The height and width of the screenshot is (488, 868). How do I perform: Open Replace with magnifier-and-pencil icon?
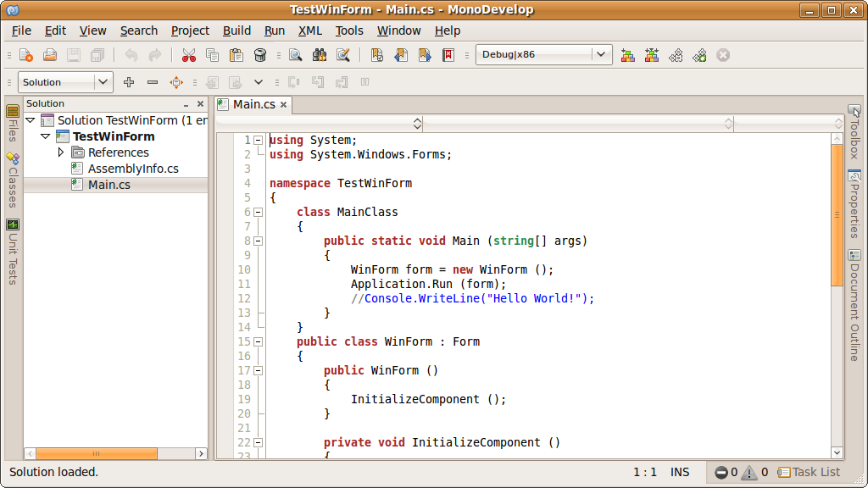pyautogui.click(x=343, y=55)
